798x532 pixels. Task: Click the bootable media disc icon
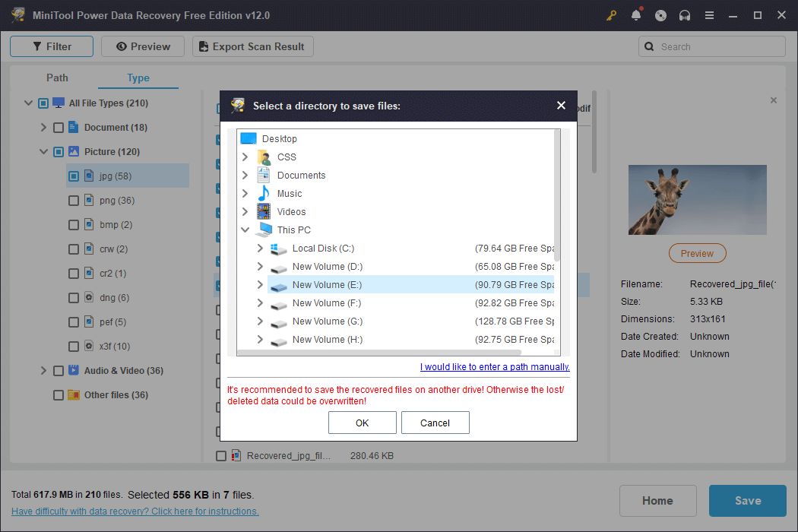point(660,14)
